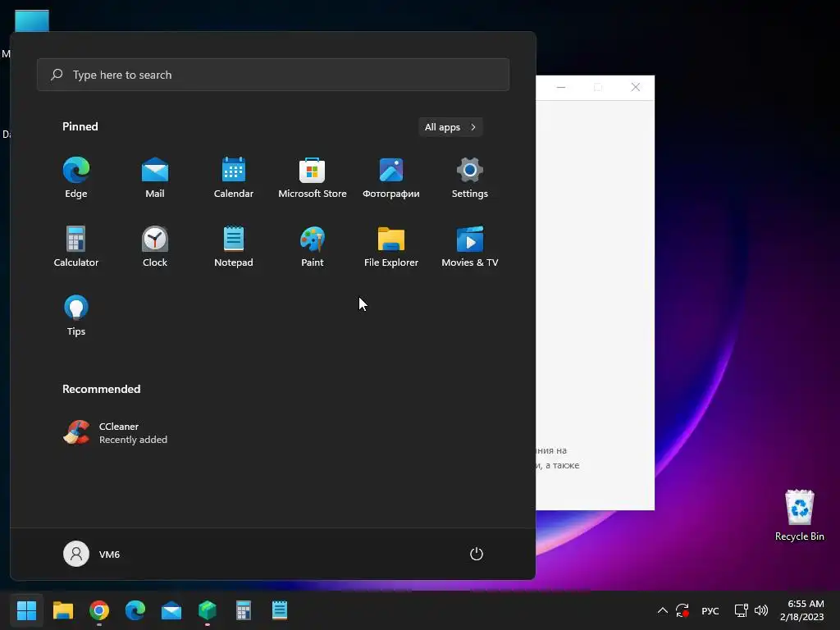This screenshot has height=630, width=840.
Task: Open Microsoft Edge from taskbar
Action: [x=135, y=610]
